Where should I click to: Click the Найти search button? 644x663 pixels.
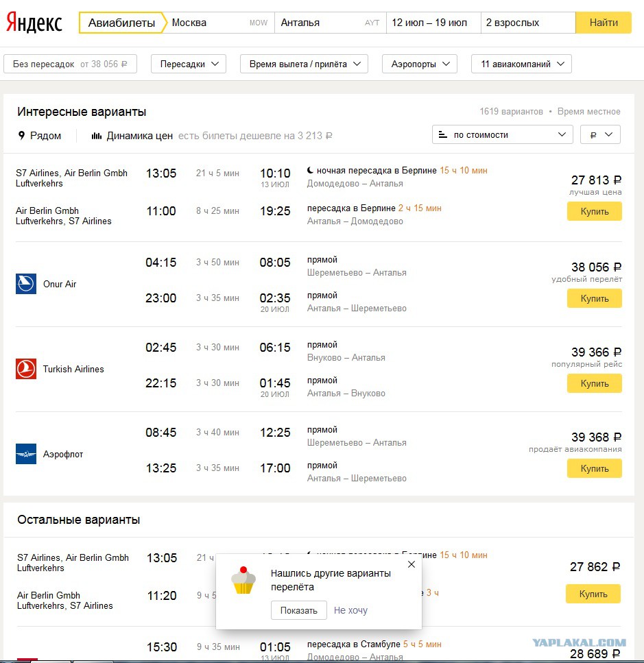[604, 23]
